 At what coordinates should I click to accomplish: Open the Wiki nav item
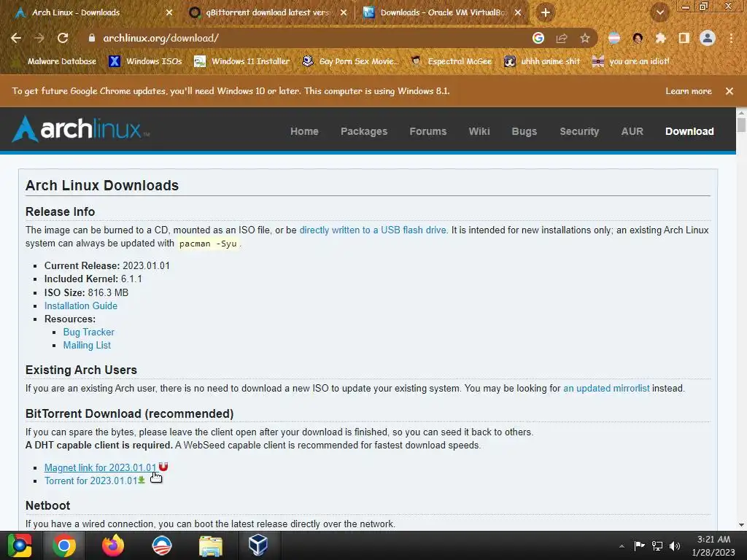[479, 131]
